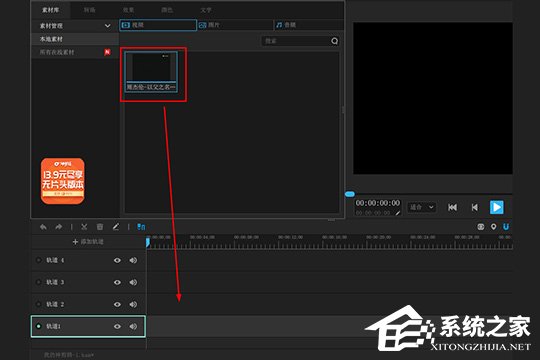Click the location pin marker icon
540x360 pixels.
point(493,227)
